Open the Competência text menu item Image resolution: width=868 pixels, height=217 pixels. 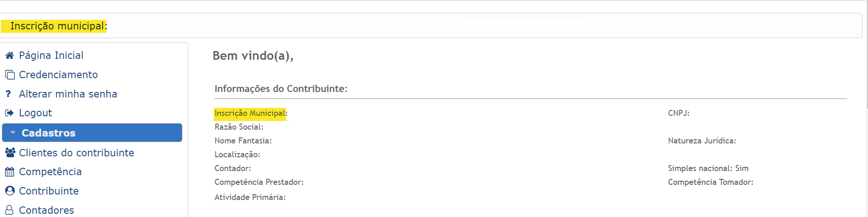click(50, 172)
